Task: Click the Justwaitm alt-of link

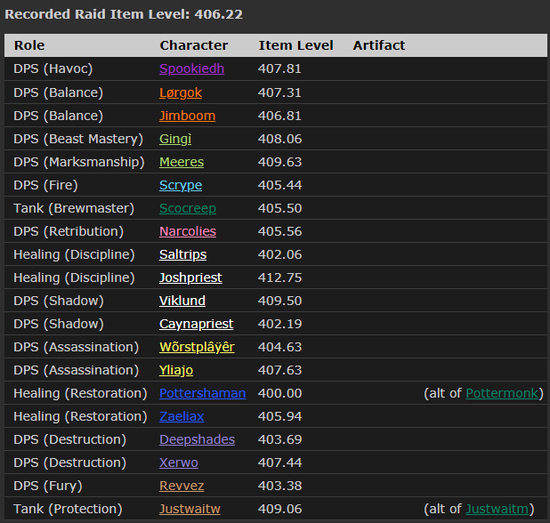Action: [x=497, y=509]
